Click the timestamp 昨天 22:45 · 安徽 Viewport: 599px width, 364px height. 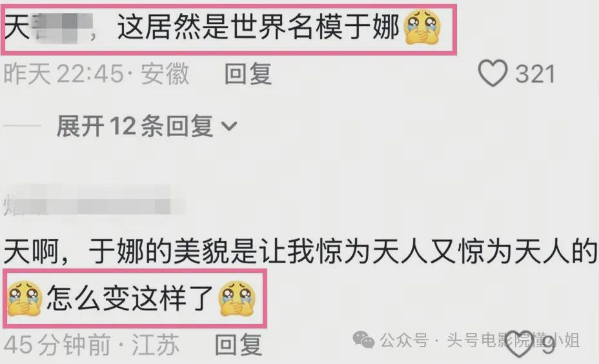(96, 74)
